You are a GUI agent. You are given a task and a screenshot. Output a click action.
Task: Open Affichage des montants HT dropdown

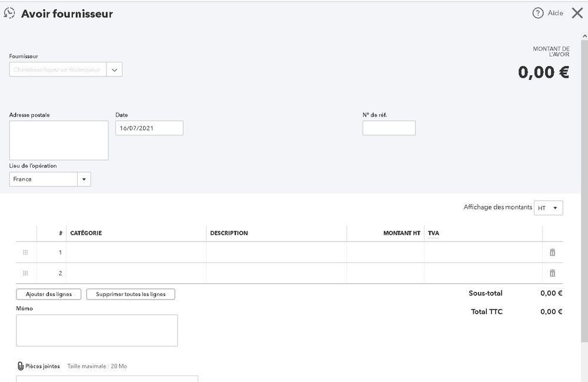tap(549, 208)
